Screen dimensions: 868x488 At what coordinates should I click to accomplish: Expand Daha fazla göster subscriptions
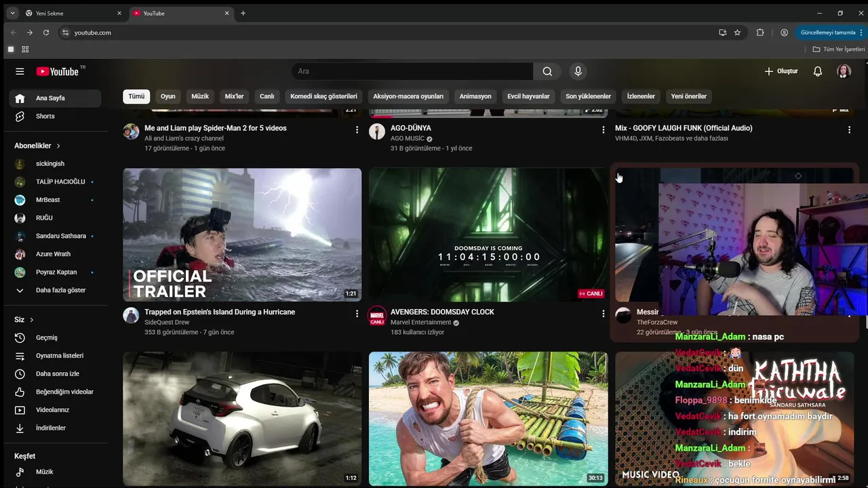(55, 290)
